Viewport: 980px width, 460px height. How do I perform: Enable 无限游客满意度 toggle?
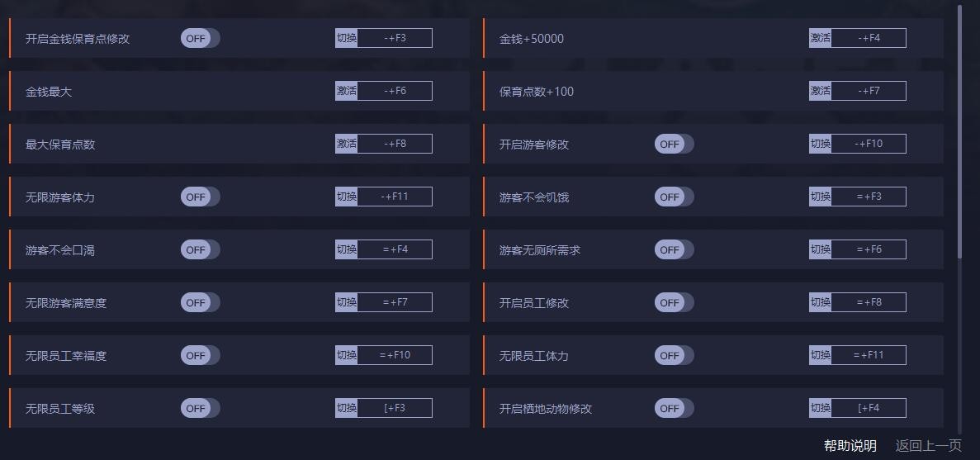[200, 302]
